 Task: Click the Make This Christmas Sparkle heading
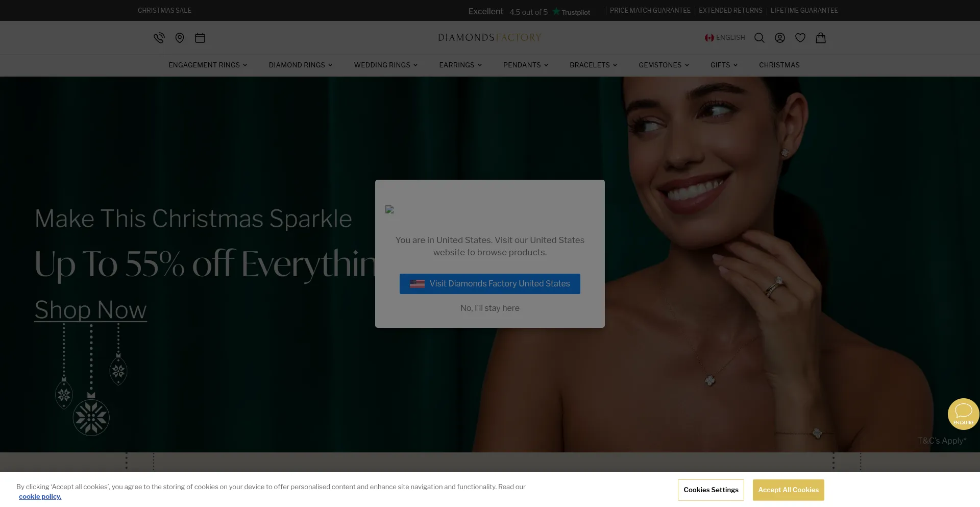click(x=193, y=219)
